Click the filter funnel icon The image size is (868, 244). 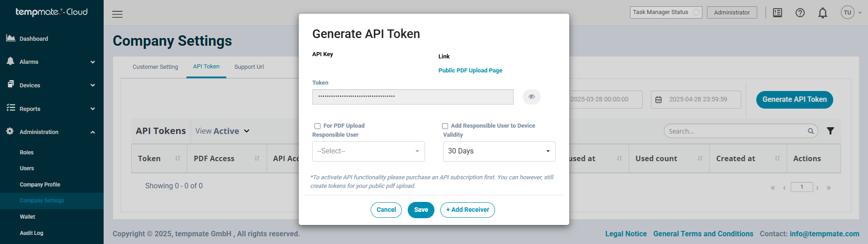tap(830, 131)
